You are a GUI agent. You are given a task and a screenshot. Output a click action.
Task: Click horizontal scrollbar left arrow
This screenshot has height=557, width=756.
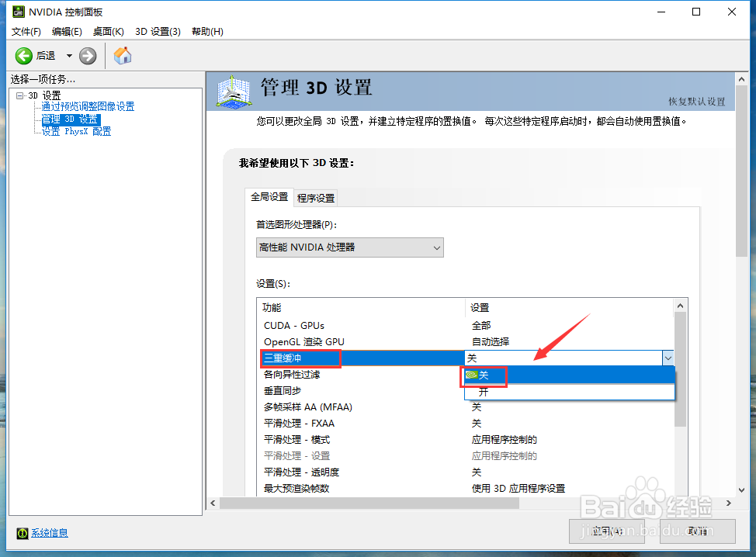pyautogui.click(x=213, y=503)
